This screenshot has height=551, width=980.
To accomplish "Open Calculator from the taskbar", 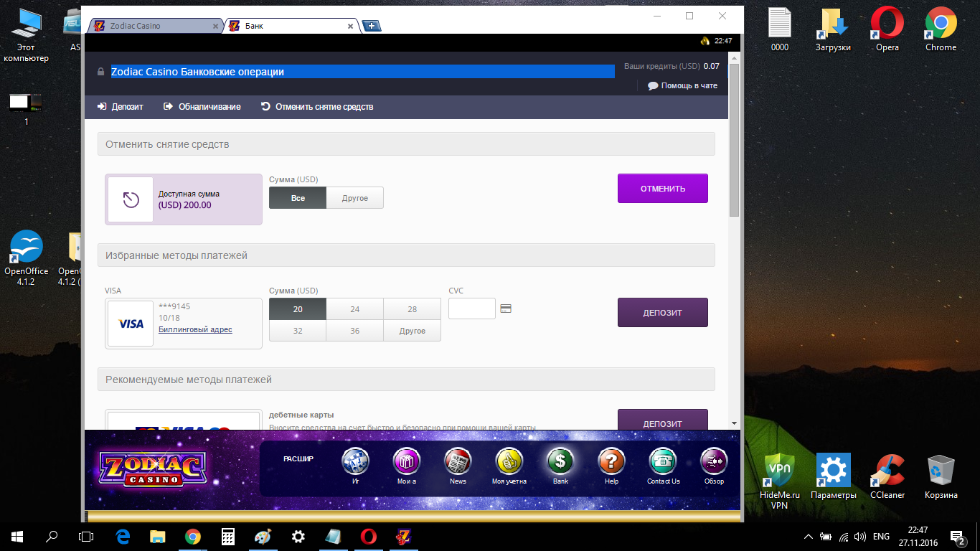I will [x=228, y=536].
